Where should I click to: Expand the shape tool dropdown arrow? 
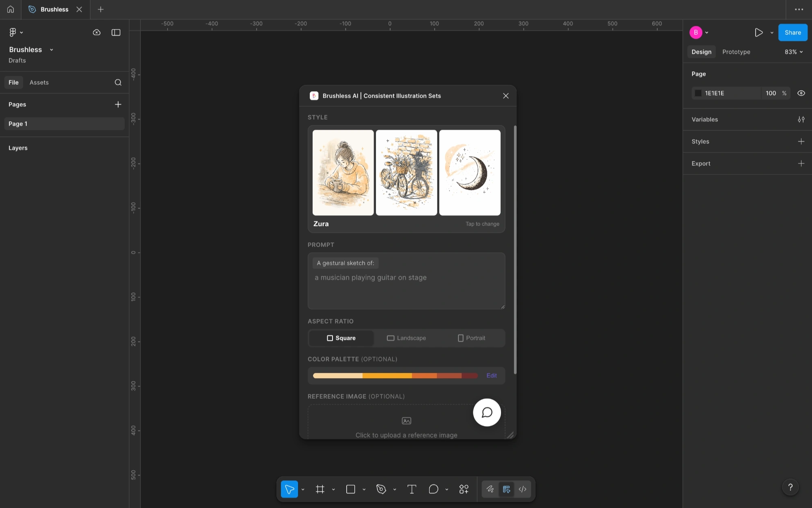(364, 489)
